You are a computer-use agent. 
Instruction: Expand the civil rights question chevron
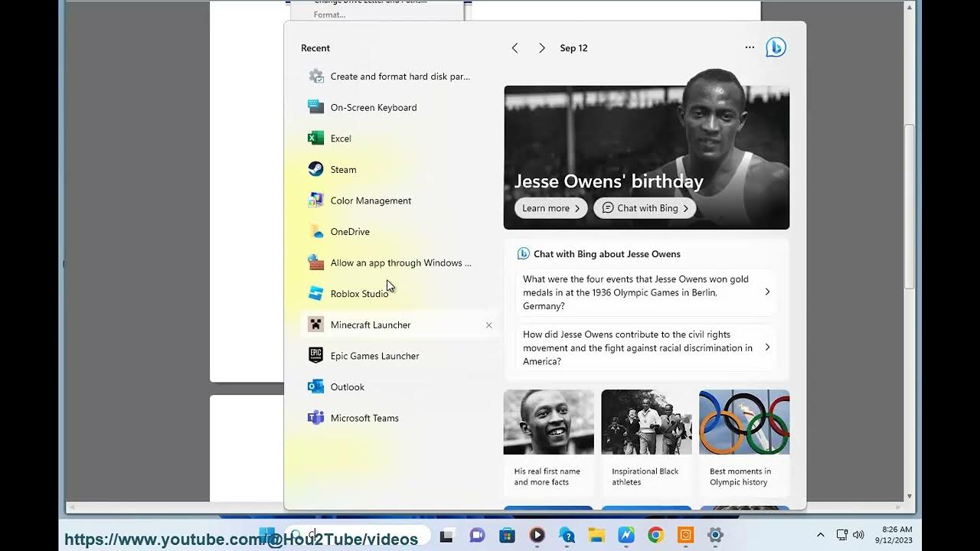point(767,347)
